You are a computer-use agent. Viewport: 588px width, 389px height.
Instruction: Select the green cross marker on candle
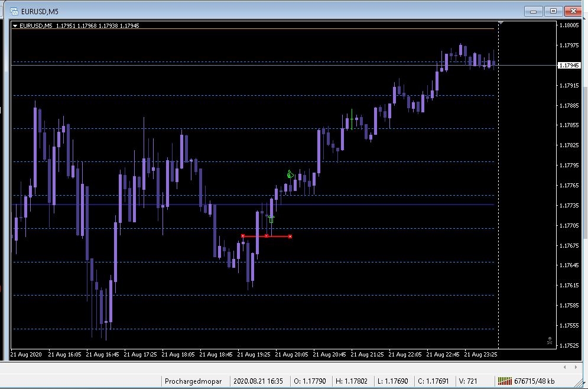point(352,119)
